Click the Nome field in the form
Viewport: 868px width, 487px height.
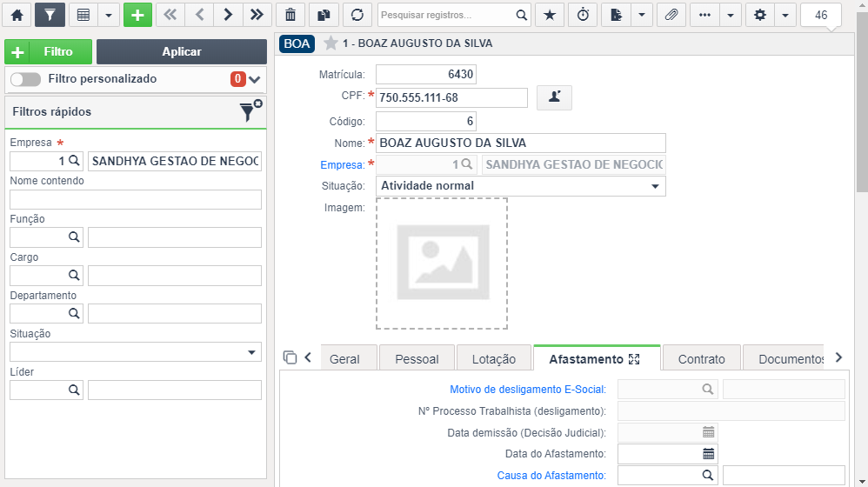point(520,143)
